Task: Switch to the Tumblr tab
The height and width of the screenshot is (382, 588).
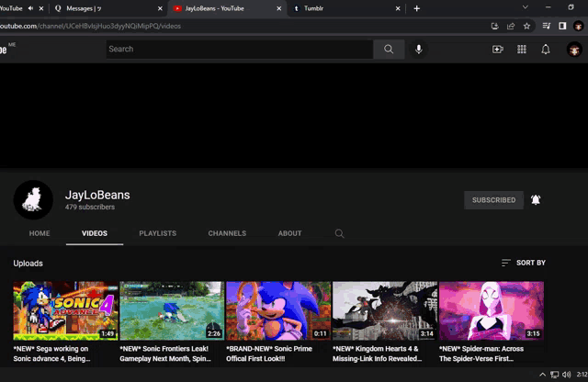Action: click(x=346, y=8)
